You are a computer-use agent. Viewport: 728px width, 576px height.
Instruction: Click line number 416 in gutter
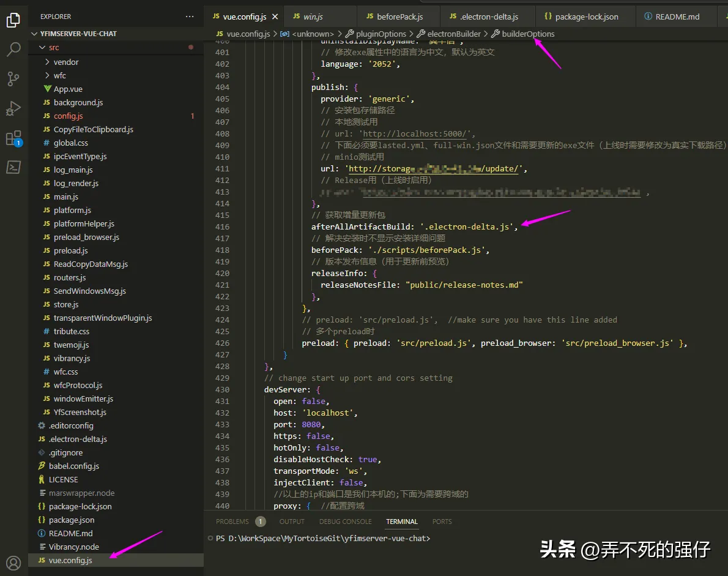pos(223,226)
